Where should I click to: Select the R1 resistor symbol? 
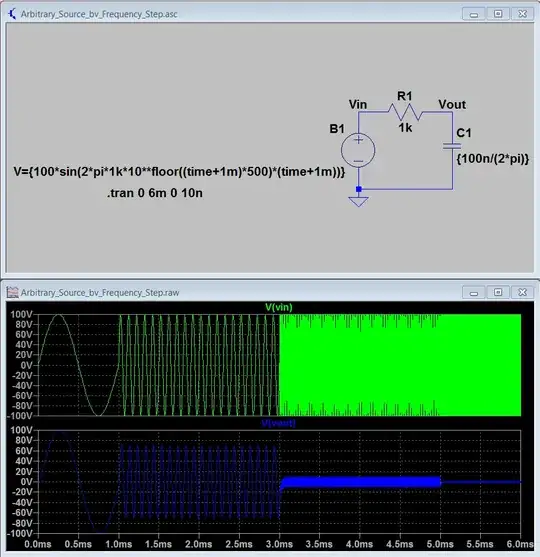point(405,112)
